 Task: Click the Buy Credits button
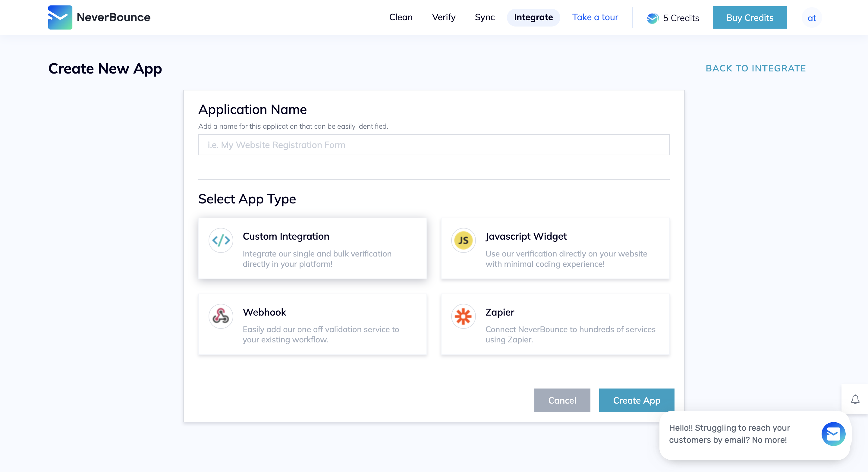tap(749, 17)
